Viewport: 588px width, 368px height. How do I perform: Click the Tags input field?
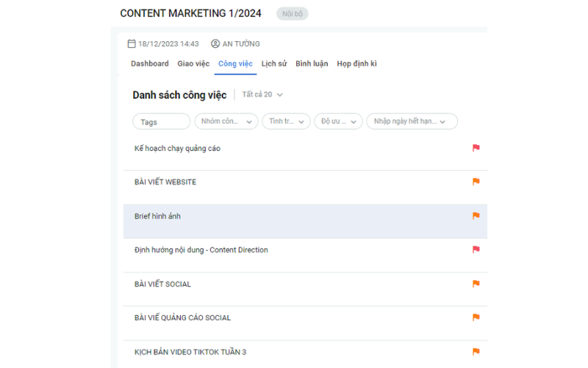click(x=161, y=121)
